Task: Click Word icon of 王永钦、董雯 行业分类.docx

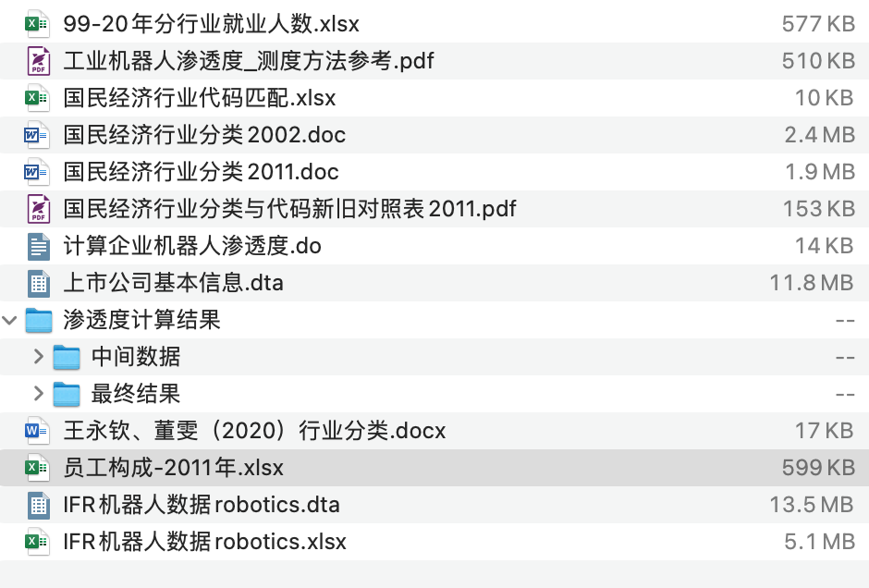Action: pos(38,431)
